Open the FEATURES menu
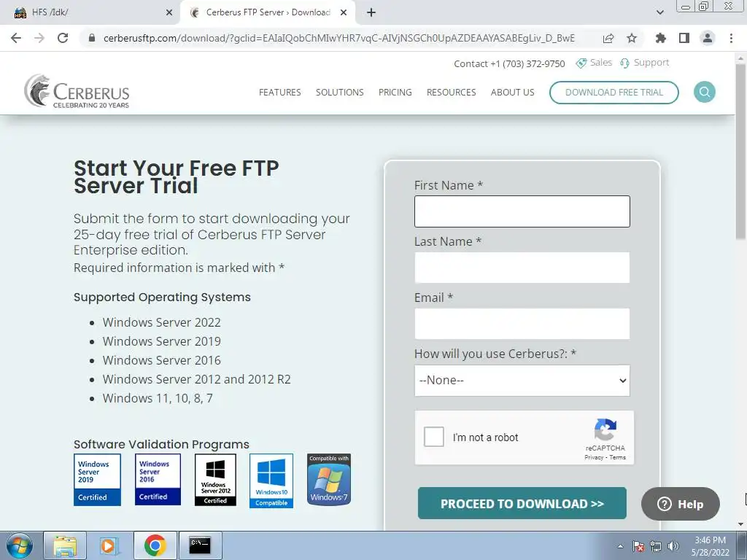Viewport: 747px width, 560px height. [279, 93]
